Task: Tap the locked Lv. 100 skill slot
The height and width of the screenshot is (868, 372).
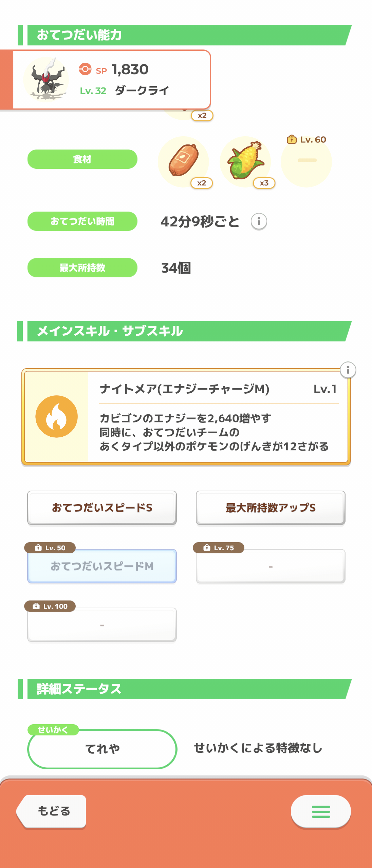Action: [x=102, y=625]
